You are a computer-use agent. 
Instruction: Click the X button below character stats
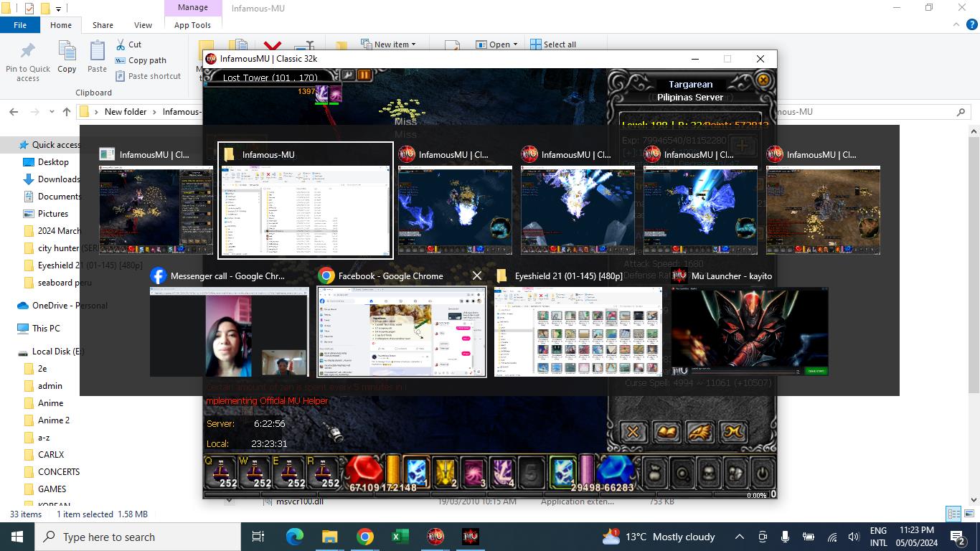[633, 432]
